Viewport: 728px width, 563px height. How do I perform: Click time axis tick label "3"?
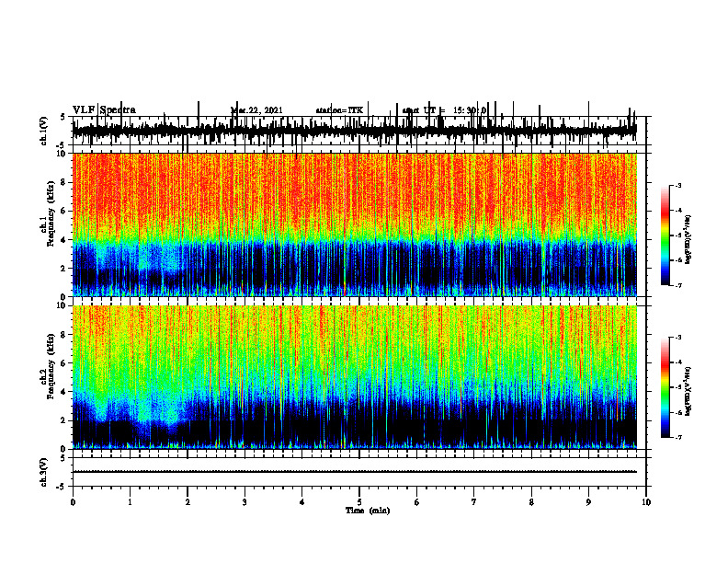pyautogui.click(x=245, y=502)
